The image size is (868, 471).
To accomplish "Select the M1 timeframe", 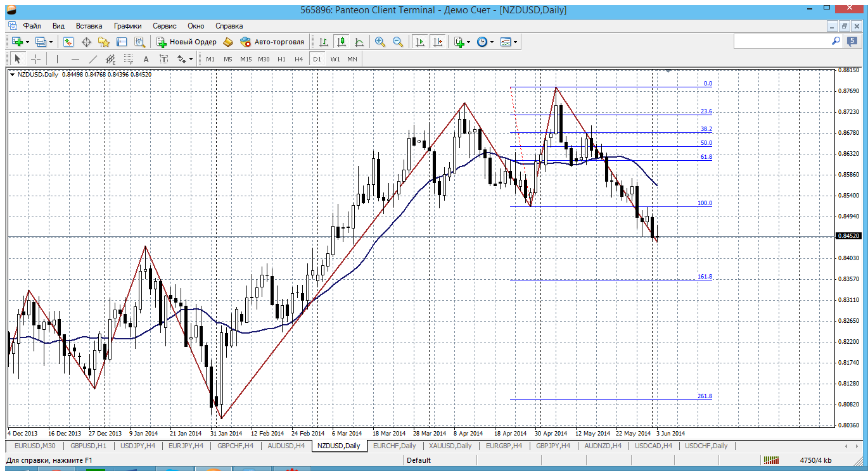I will pos(210,59).
